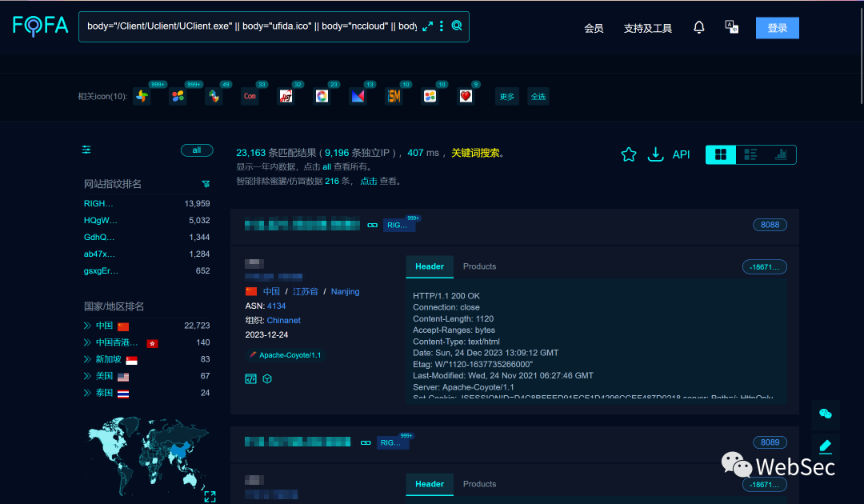Click the FOFA logo
Viewport: 864px width, 504px height.
pos(40,26)
